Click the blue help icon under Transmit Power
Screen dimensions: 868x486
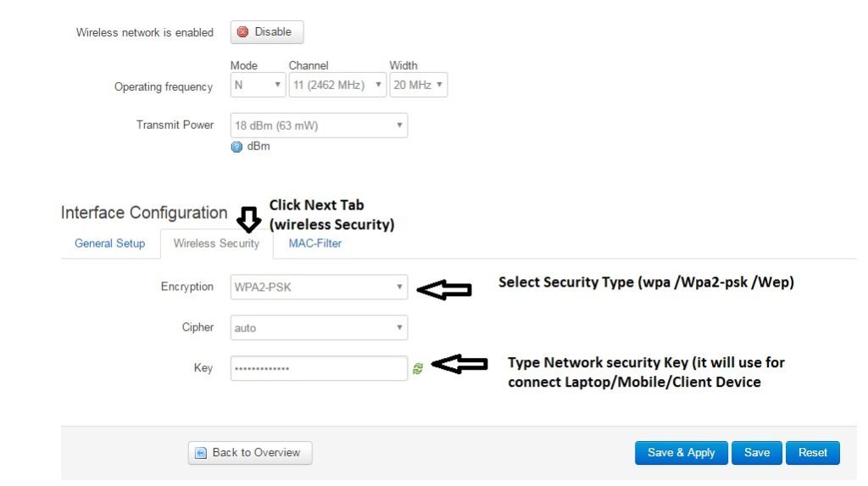coord(236,147)
